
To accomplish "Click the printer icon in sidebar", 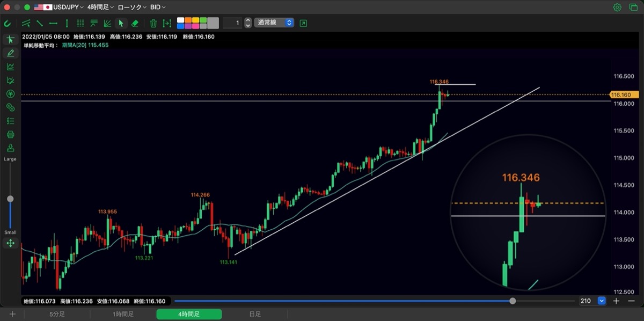I will pyautogui.click(x=10, y=134).
